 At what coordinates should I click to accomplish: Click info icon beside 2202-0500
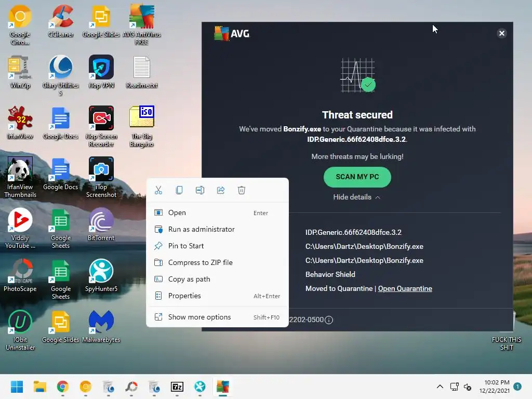click(329, 320)
